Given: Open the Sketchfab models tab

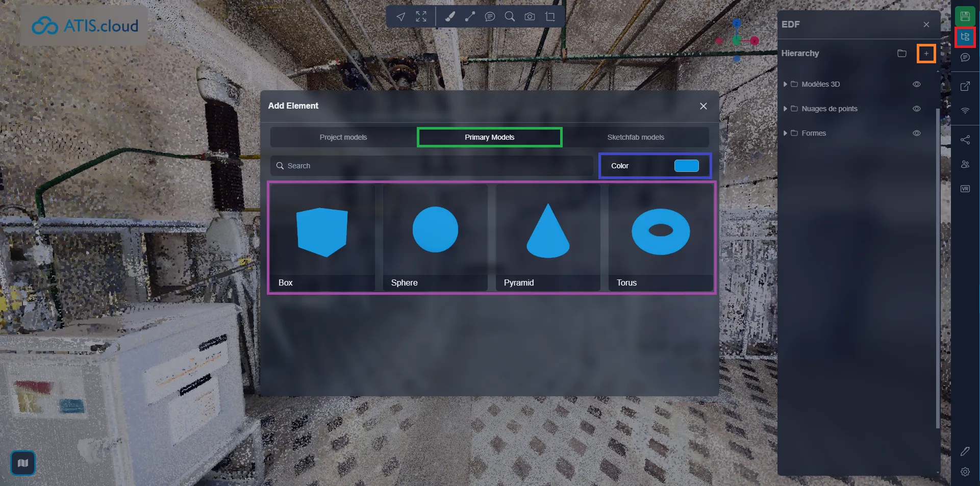Looking at the screenshot, I should click(x=636, y=137).
